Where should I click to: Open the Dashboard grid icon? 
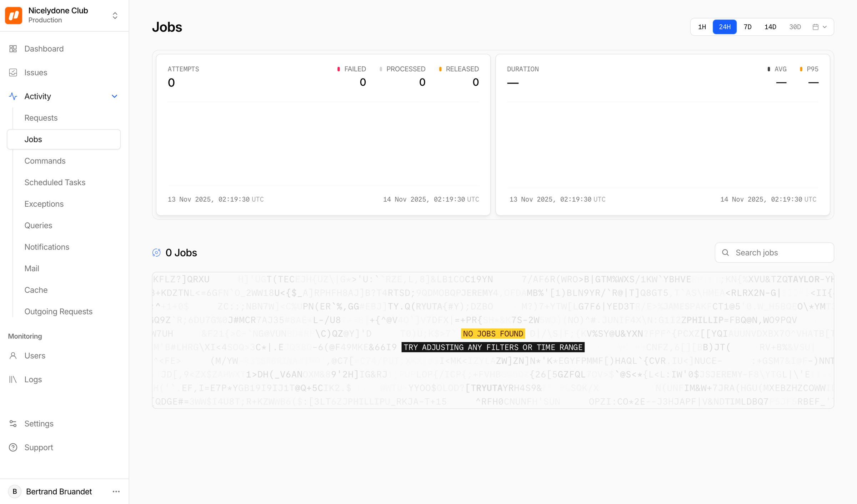(13, 49)
